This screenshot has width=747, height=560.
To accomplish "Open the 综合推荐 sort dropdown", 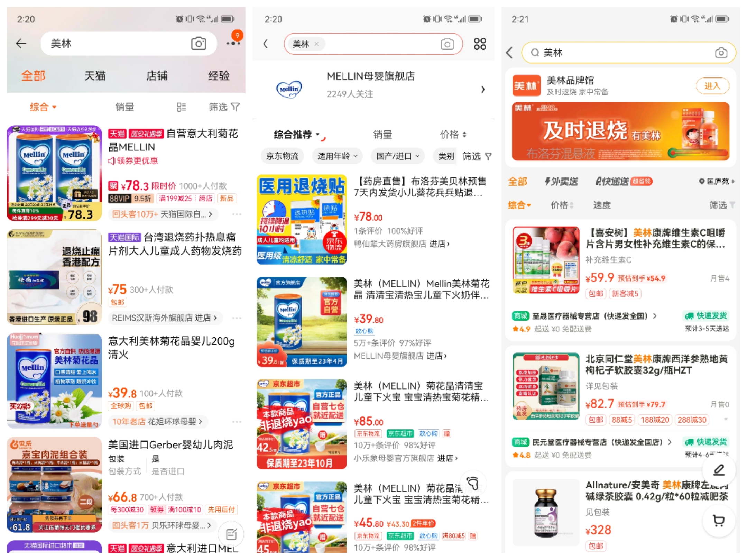I will pos(297,135).
